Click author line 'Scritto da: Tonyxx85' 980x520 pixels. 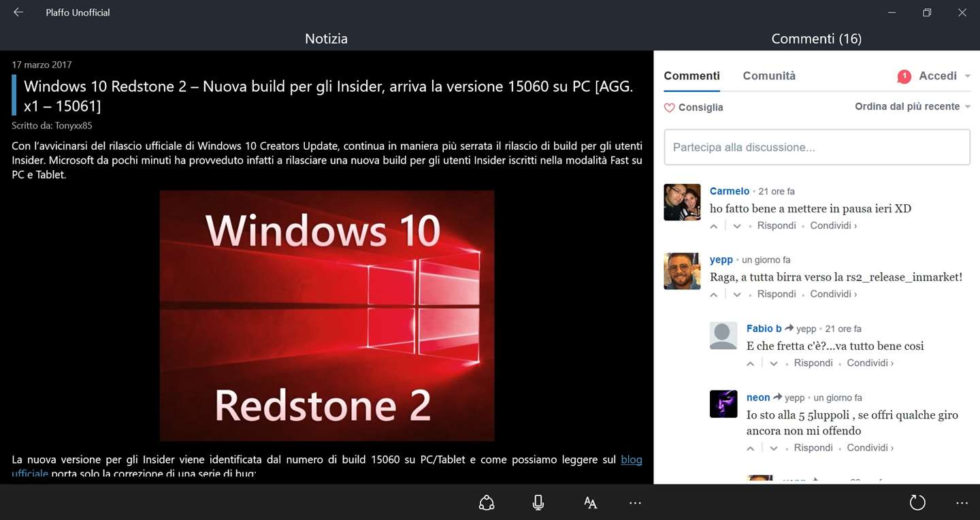click(52, 126)
